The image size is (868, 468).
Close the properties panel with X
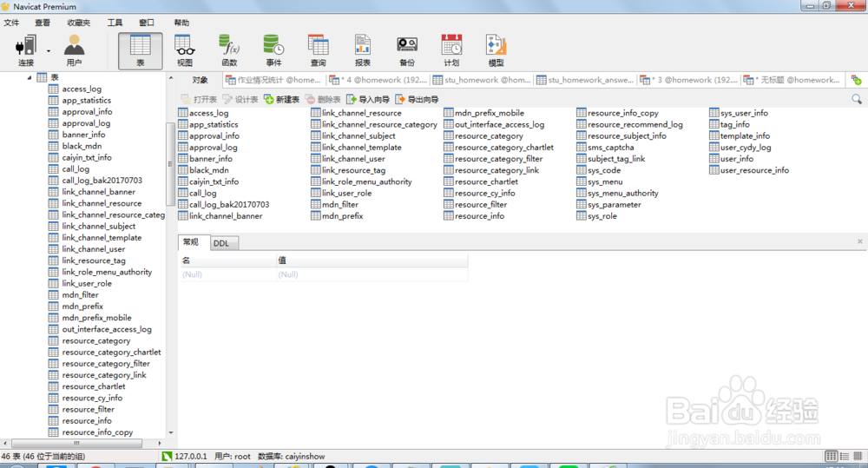coord(859,241)
